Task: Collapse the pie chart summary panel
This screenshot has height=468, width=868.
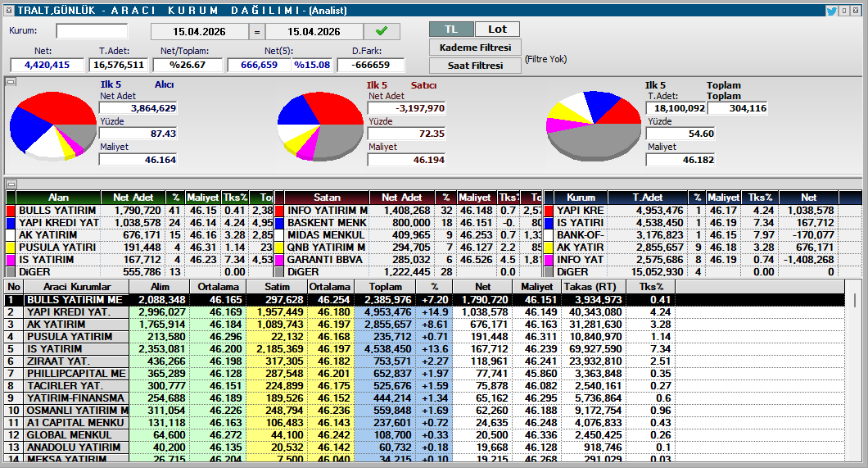Action: (x=11, y=82)
